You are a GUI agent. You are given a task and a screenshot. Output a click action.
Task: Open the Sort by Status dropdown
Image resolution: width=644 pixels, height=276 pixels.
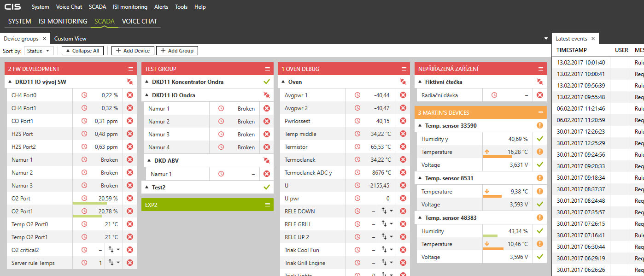39,51
